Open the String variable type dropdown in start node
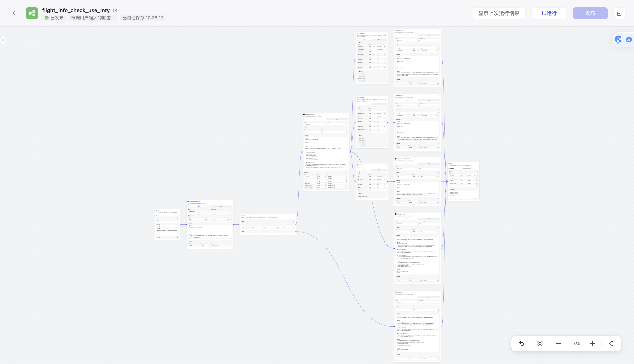The width and height of the screenshot is (634, 364). coord(167,226)
